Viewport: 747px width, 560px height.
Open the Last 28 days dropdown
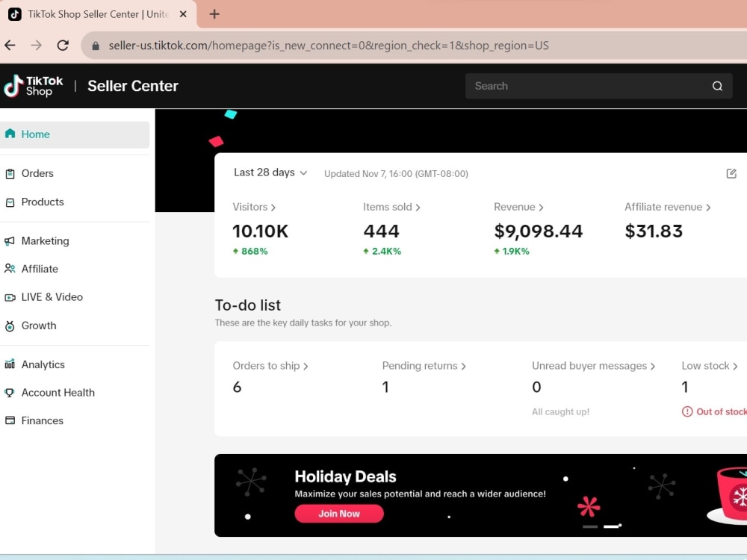tap(270, 172)
